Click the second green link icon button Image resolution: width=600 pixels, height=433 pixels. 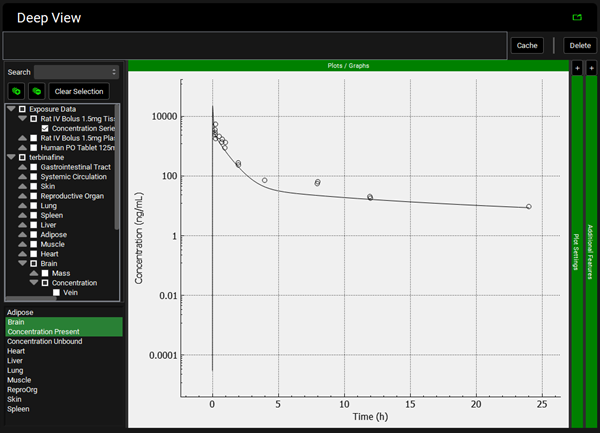tap(36, 91)
